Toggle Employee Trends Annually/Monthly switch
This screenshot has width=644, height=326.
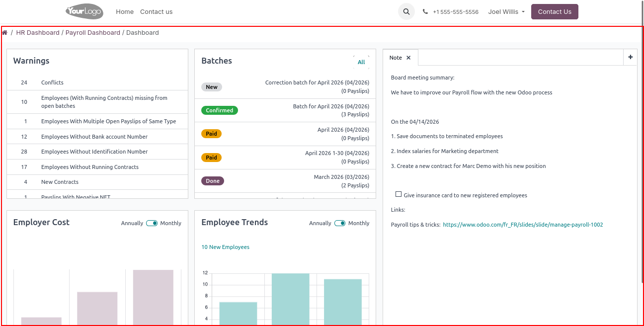(340, 223)
